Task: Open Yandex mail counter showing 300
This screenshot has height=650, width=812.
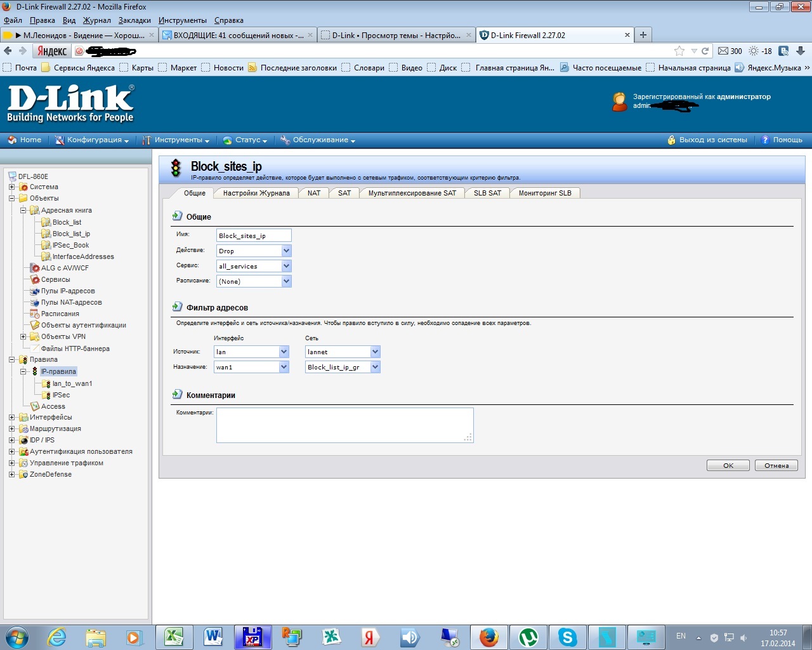Action: 730,51
